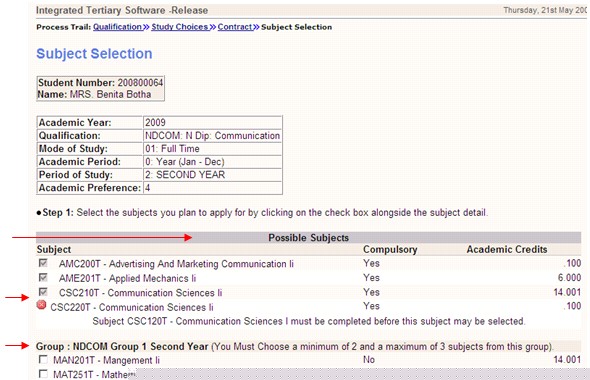Click the Student Number 200800064 text
The image size is (590, 380).
pos(100,82)
